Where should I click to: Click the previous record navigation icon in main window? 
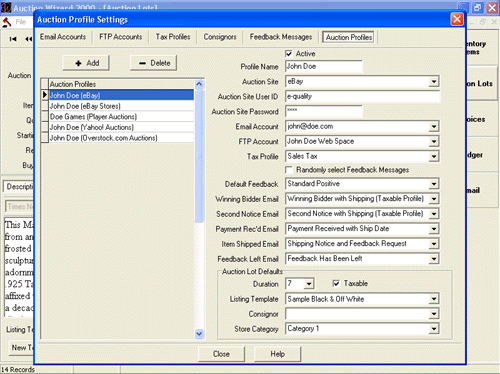[x=29, y=39]
